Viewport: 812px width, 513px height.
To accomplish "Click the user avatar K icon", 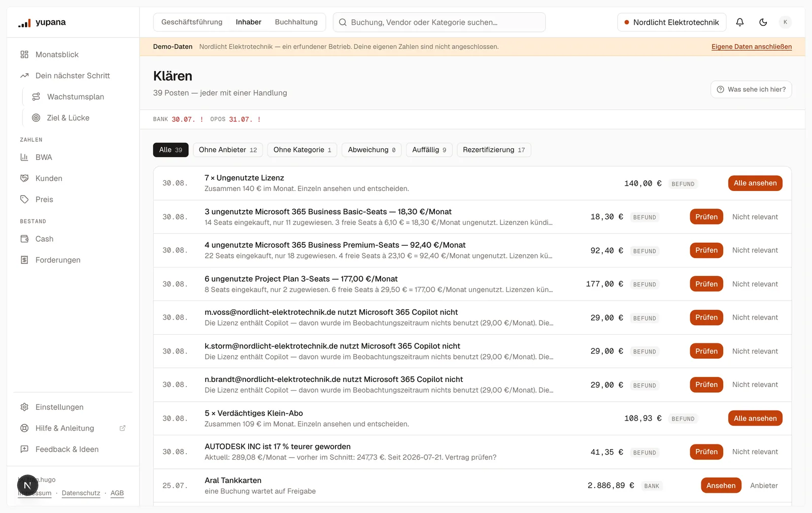I will coord(785,22).
